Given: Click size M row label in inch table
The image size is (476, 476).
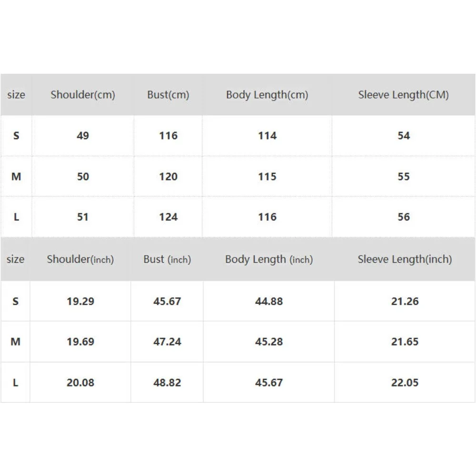Looking at the screenshot, I should (15, 342).
